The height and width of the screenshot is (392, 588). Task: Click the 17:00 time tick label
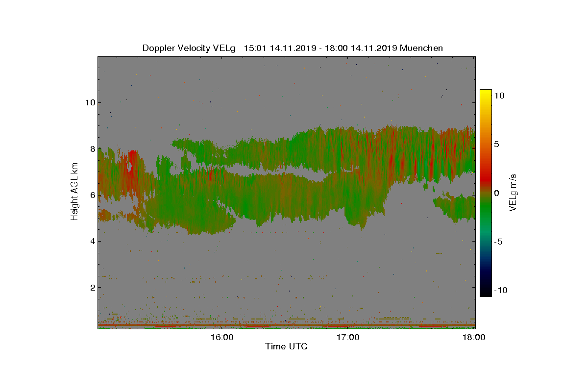[x=348, y=337]
